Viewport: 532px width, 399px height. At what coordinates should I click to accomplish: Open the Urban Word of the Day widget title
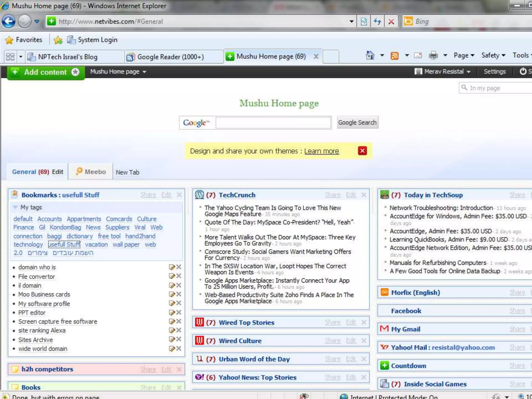point(254,359)
